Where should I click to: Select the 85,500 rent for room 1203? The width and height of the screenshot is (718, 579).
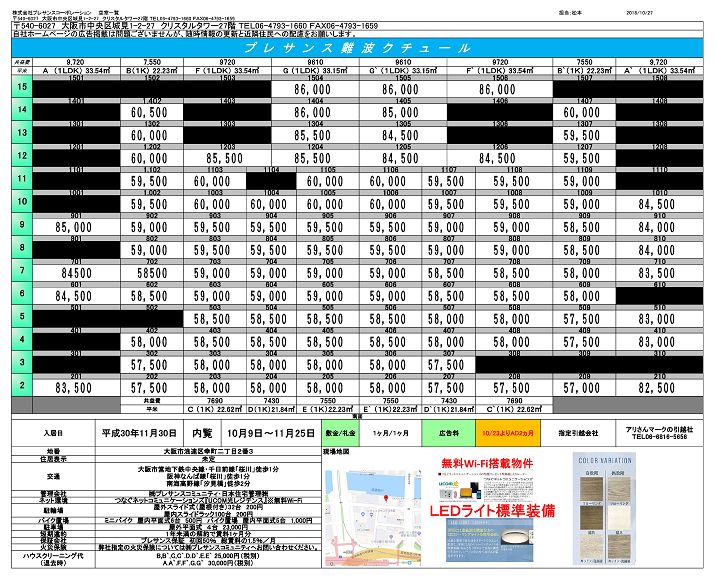point(224,158)
